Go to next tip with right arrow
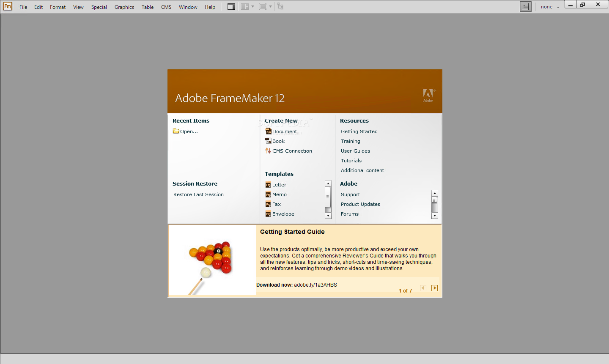The height and width of the screenshot is (364, 609). [434, 288]
